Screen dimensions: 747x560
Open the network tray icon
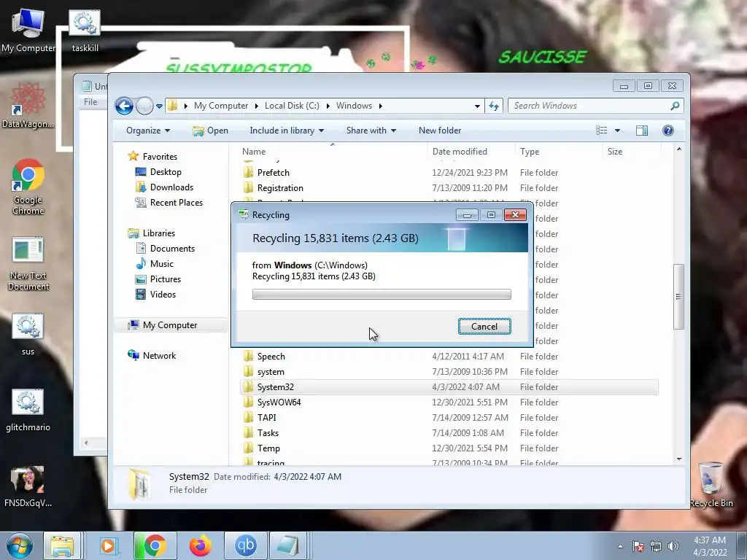click(656, 546)
